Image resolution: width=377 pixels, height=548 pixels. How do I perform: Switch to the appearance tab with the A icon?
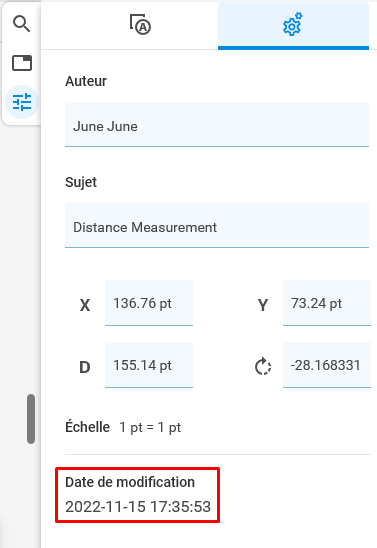pyautogui.click(x=140, y=25)
